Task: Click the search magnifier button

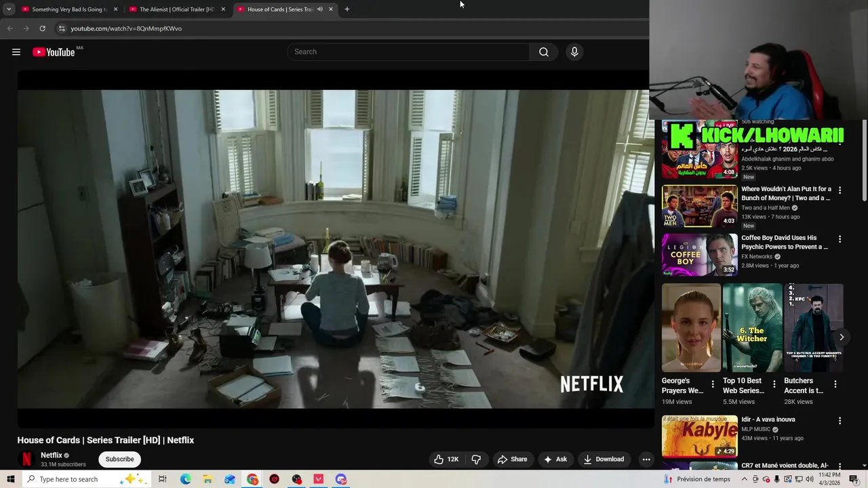Action: 544,52
